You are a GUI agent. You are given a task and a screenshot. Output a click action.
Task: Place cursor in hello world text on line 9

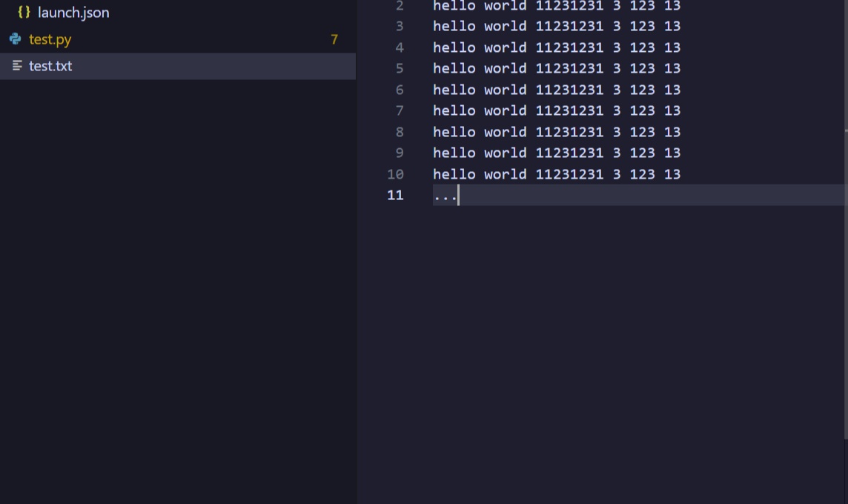pos(557,153)
